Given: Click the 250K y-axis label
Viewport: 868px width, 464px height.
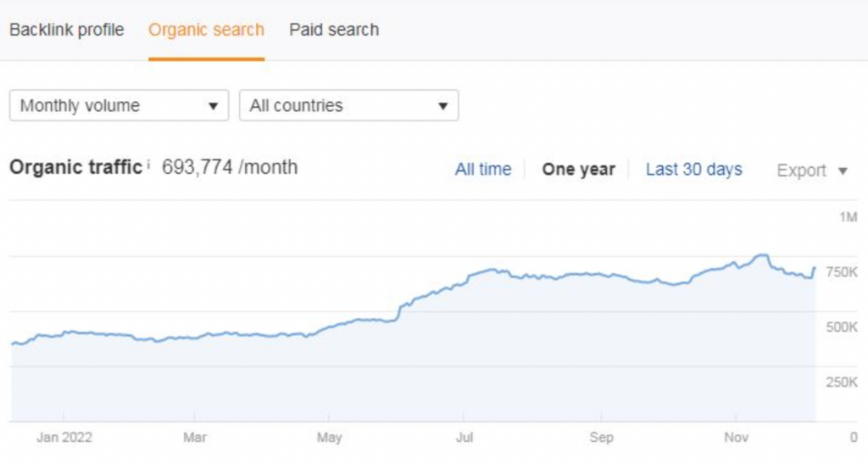Looking at the screenshot, I should [x=842, y=382].
